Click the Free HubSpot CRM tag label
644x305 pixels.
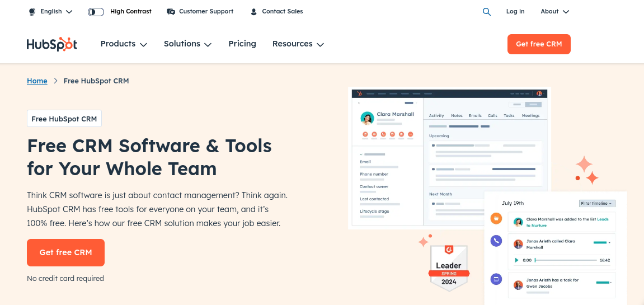pos(64,119)
